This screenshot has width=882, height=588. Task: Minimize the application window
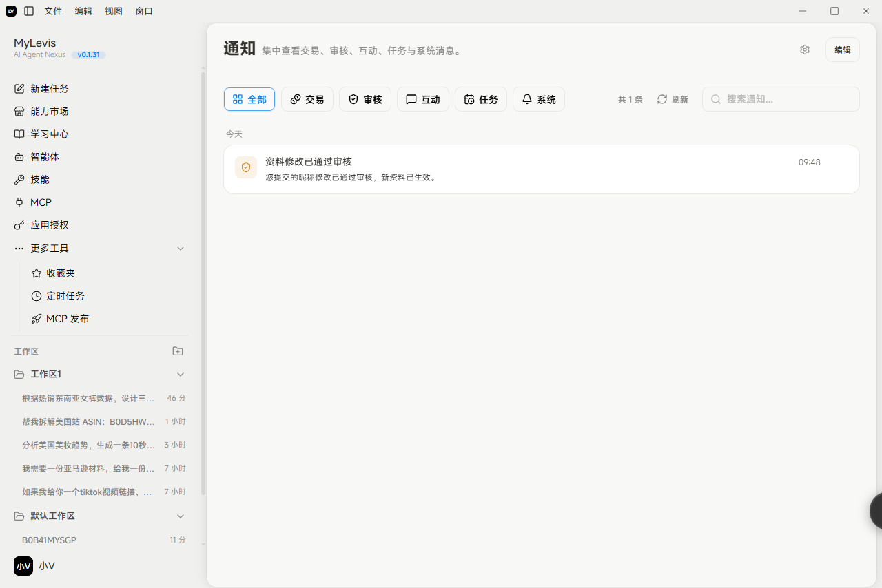coord(803,11)
